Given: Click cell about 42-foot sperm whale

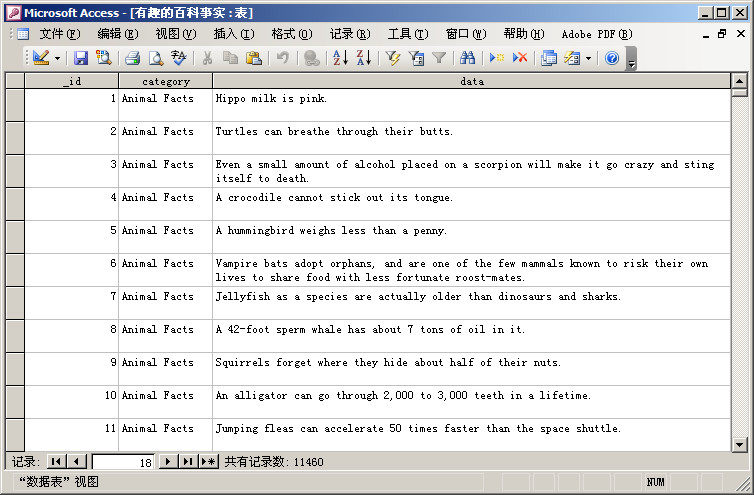Looking at the screenshot, I should [x=471, y=336].
